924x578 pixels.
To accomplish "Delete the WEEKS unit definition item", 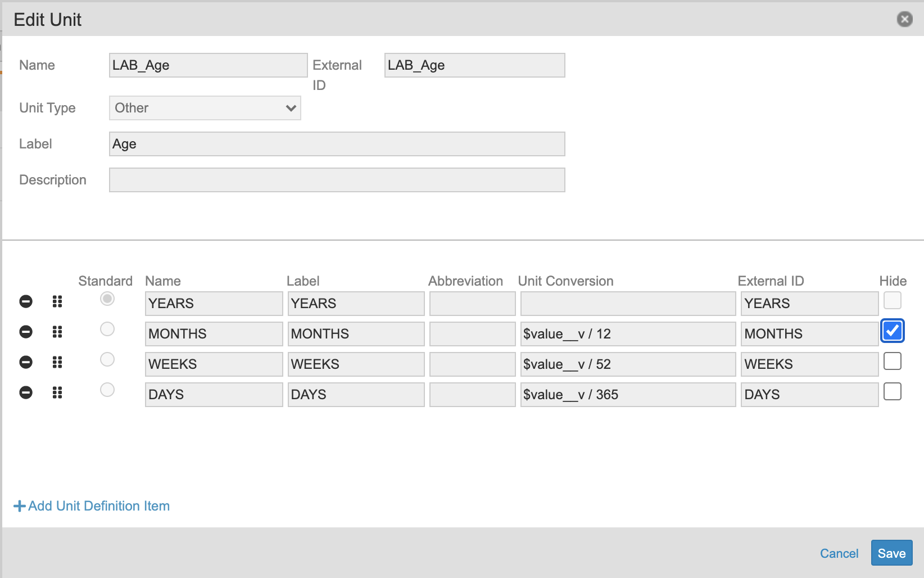I will (26, 362).
